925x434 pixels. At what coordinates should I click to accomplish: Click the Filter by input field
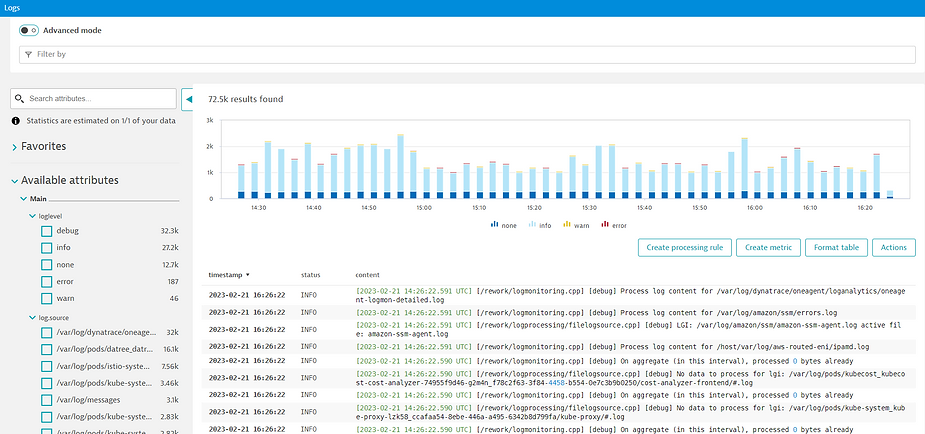(467, 54)
